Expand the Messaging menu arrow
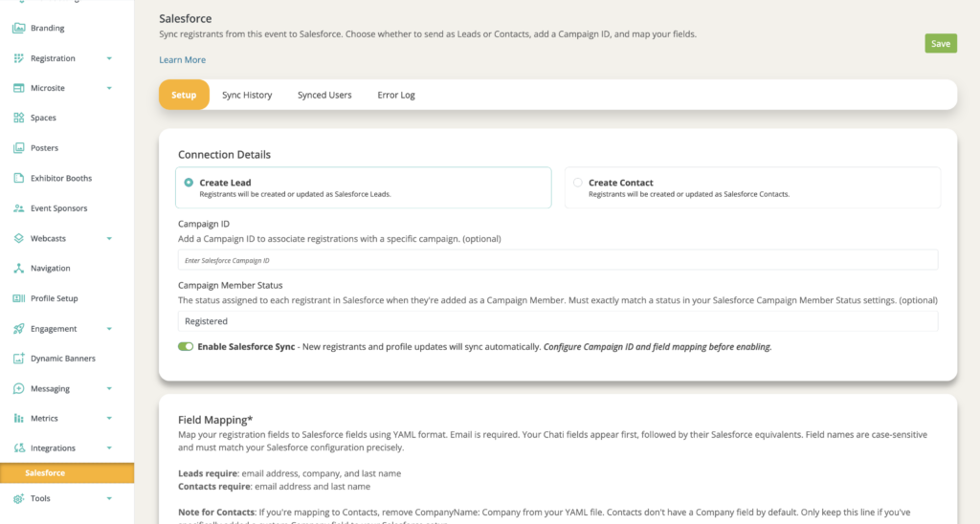The image size is (980, 524). click(109, 388)
